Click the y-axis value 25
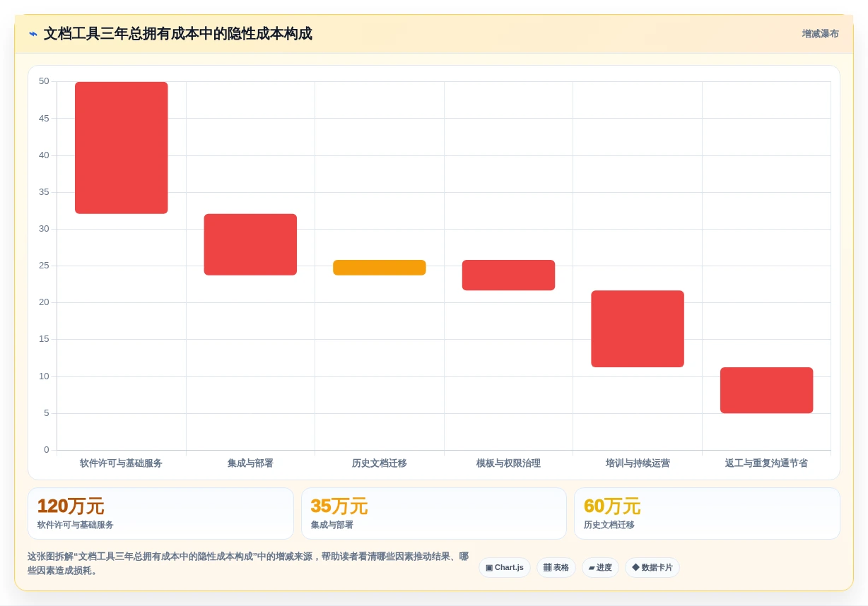 pyautogui.click(x=44, y=266)
